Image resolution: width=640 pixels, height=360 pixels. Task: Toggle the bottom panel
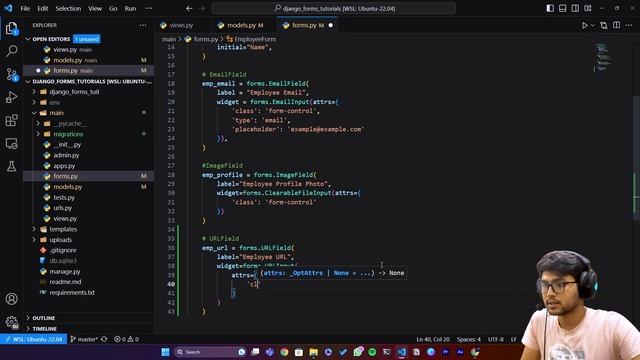pos(562,8)
